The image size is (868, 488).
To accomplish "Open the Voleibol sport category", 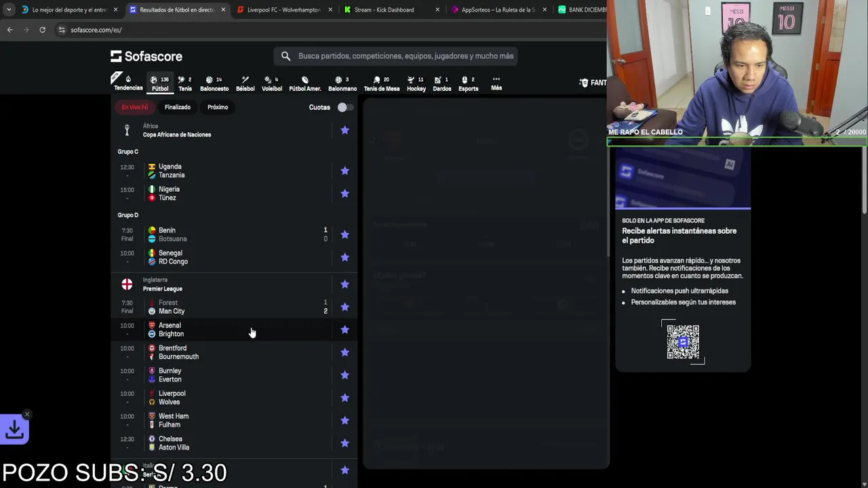I will (272, 83).
